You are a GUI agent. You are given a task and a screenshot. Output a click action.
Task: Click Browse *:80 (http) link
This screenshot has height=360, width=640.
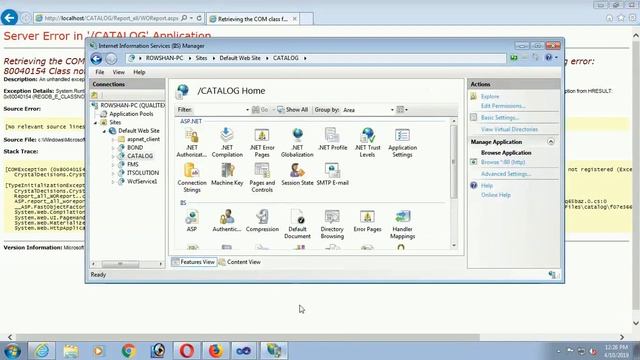click(x=503, y=162)
